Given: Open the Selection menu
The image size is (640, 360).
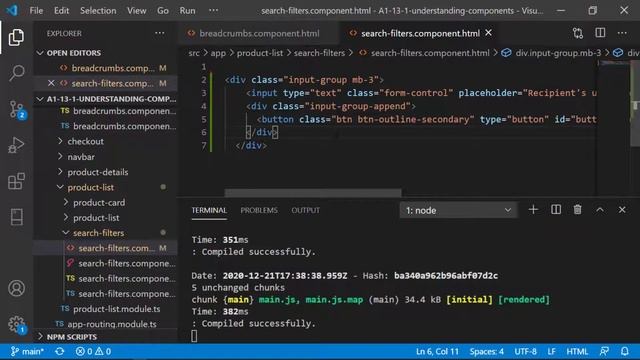Looking at the screenshot, I should tap(98, 11).
